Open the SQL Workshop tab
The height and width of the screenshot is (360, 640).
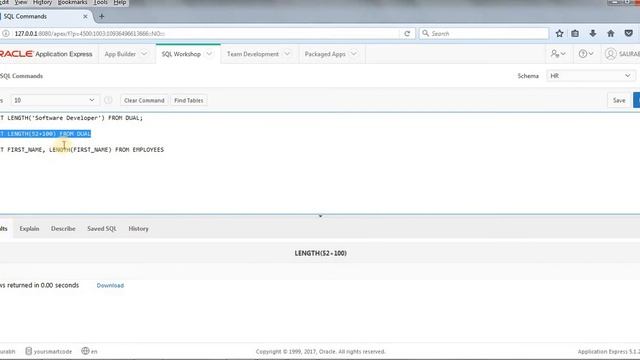coord(181,54)
